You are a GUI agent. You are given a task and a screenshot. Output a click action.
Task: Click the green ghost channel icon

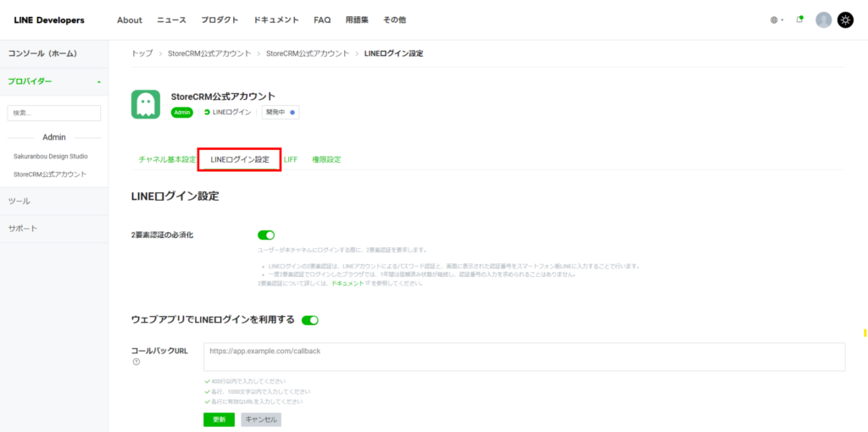click(146, 104)
